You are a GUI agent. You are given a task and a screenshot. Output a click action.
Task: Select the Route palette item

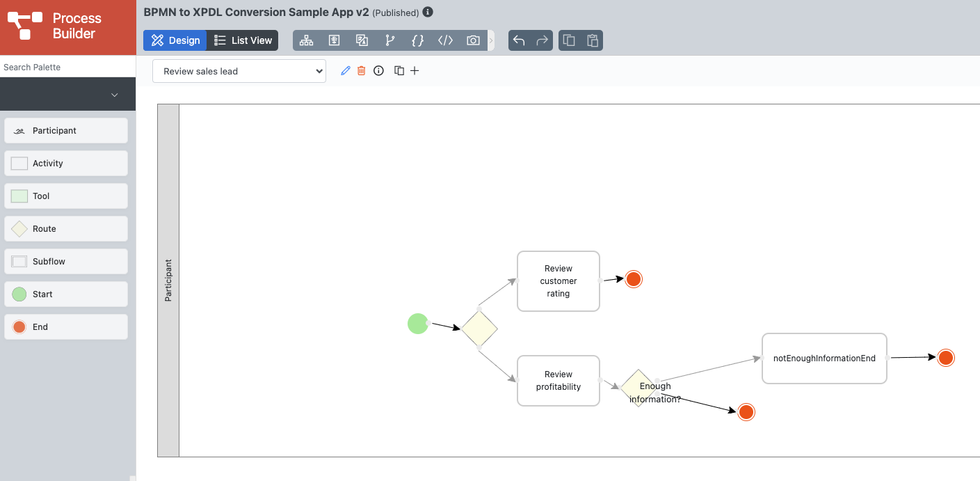click(x=66, y=229)
